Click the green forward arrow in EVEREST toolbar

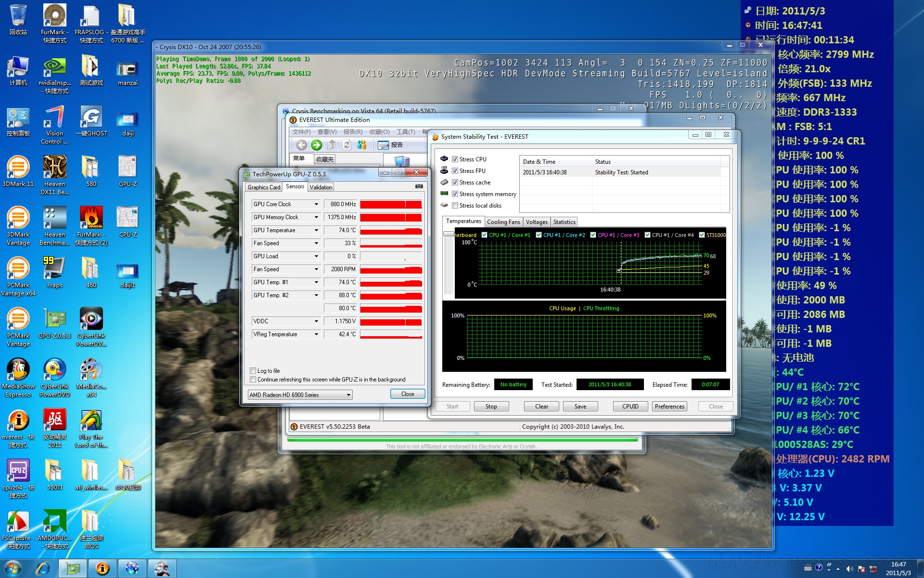(x=317, y=145)
